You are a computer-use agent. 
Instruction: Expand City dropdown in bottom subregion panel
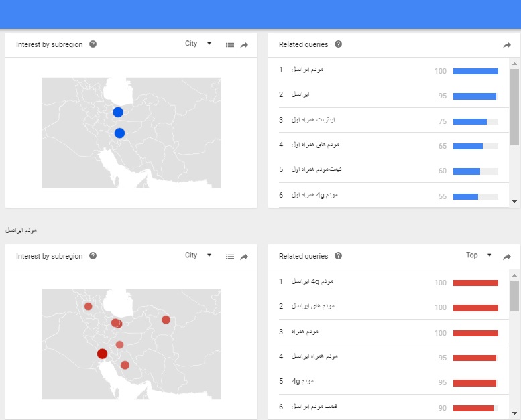(x=198, y=255)
